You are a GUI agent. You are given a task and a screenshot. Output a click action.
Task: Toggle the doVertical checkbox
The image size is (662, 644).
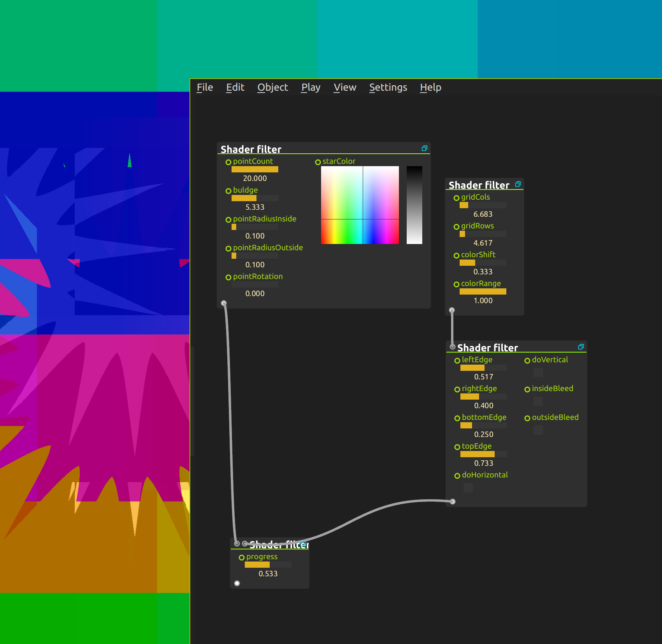click(x=538, y=372)
